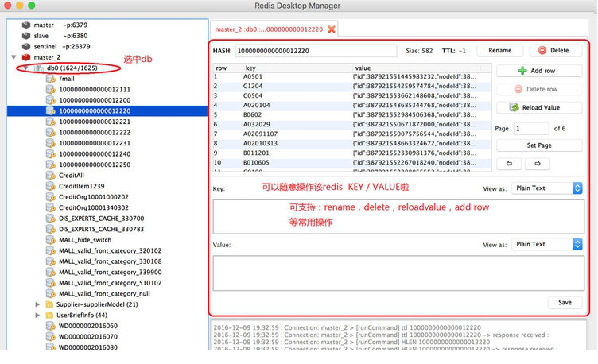
Task: Select table row with key A02091107
Action: tap(352, 134)
